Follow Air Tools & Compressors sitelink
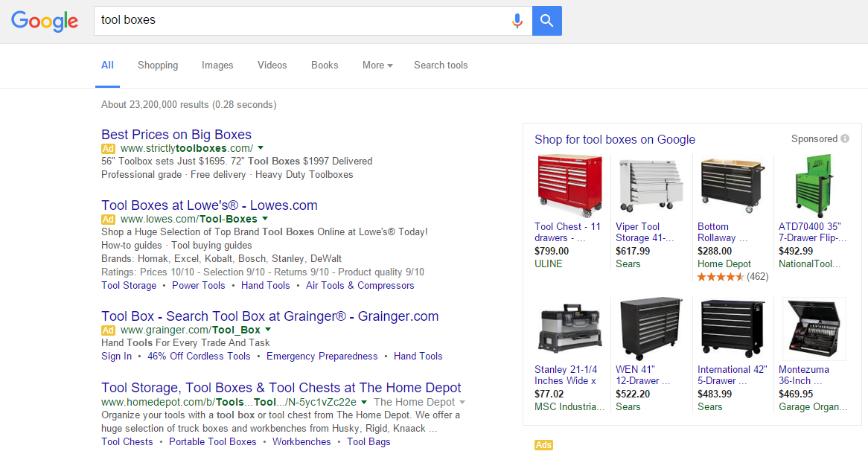 (360, 286)
